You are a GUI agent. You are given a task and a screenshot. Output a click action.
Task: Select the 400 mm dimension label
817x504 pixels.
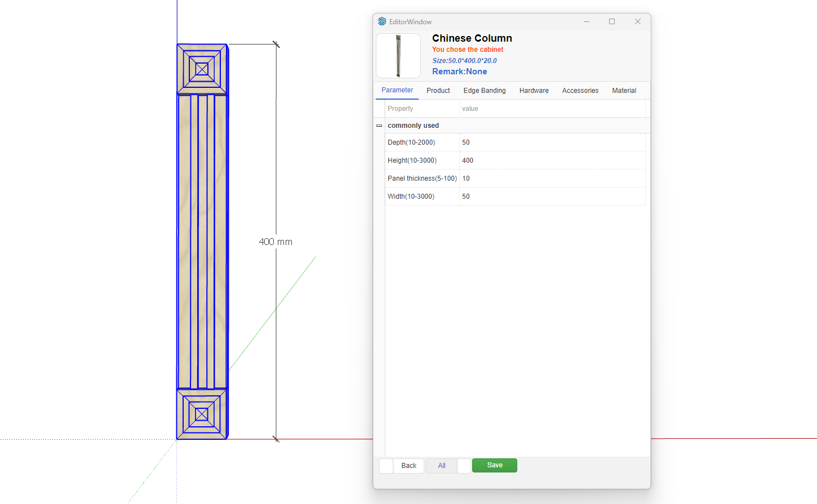(x=276, y=242)
